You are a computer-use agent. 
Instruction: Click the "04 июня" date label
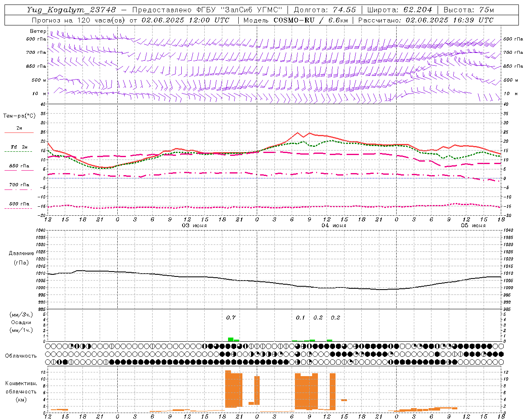tap(333, 226)
